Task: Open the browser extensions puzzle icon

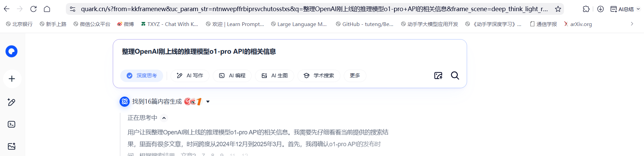Action: [586, 9]
